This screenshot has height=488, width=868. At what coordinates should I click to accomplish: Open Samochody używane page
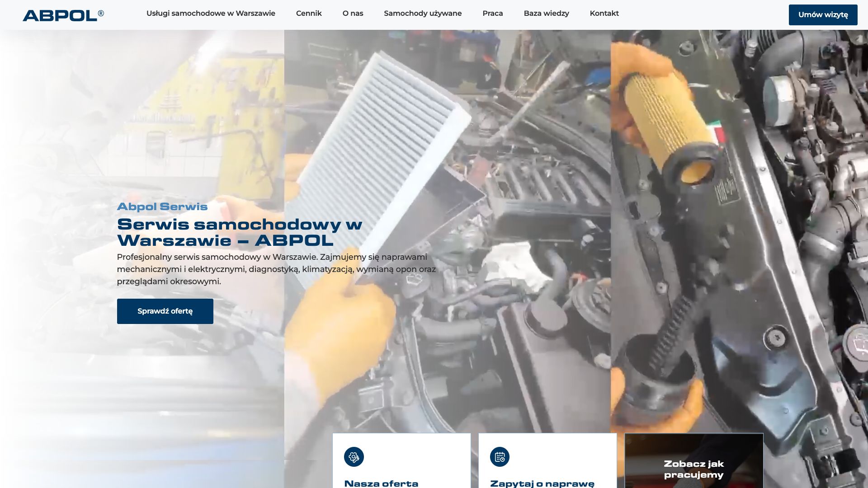coord(423,14)
